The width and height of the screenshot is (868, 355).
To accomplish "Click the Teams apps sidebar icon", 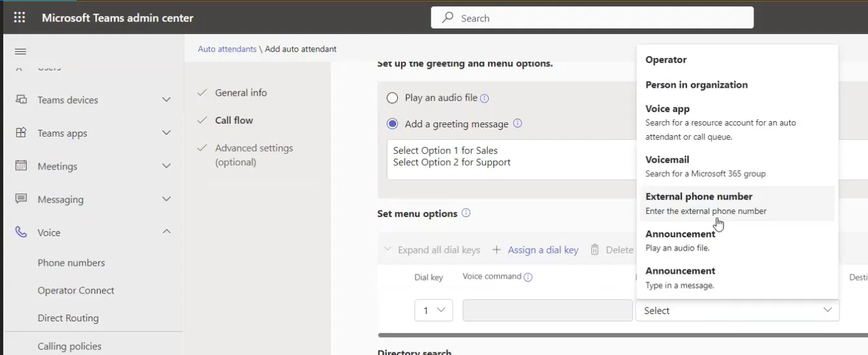I will [21, 133].
